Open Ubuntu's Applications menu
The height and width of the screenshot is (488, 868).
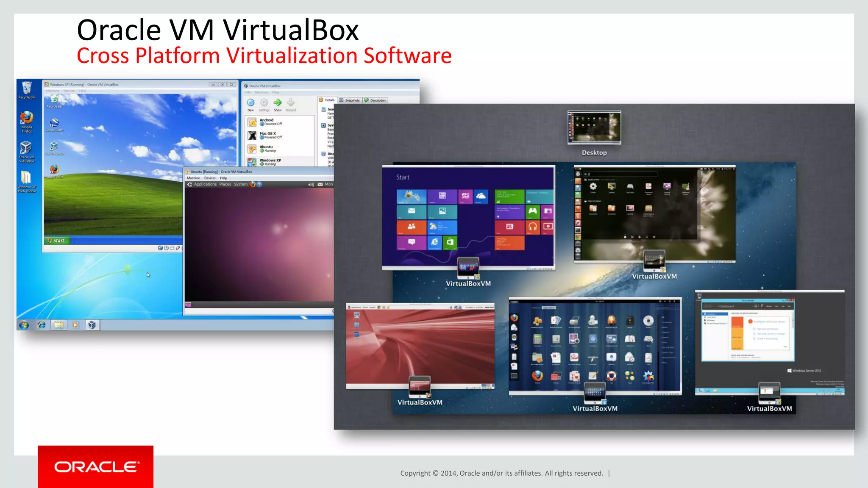coord(205,184)
